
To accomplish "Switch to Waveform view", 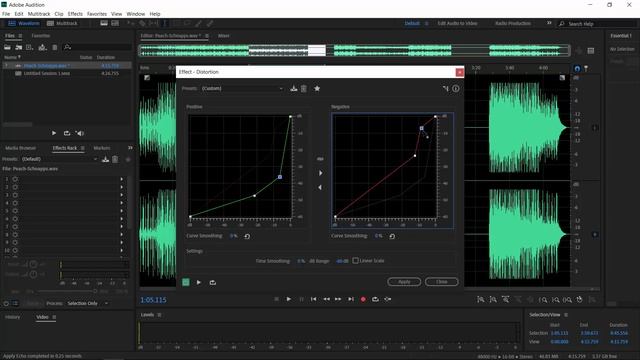I will (24, 24).
